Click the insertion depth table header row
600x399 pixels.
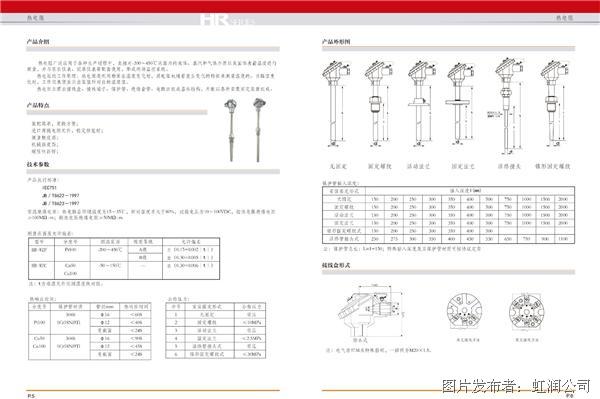tap(448, 190)
